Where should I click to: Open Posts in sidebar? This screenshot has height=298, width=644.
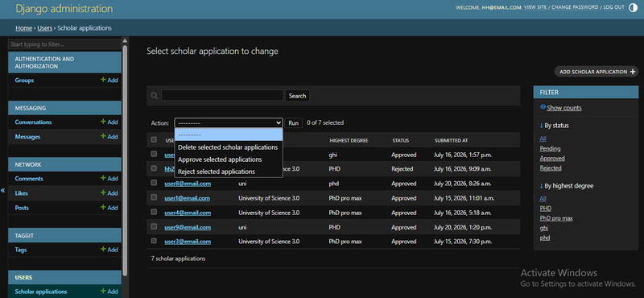(22, 208)
